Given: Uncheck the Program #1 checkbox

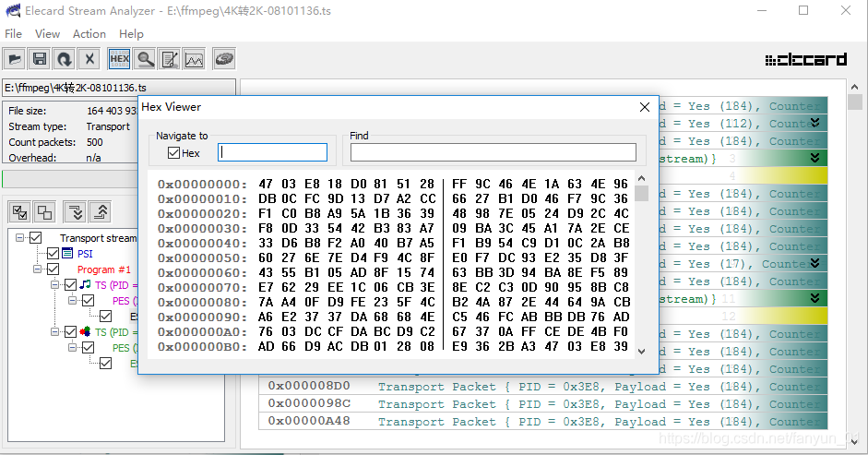Looking at the screenshot, I should tap(54, 269).
